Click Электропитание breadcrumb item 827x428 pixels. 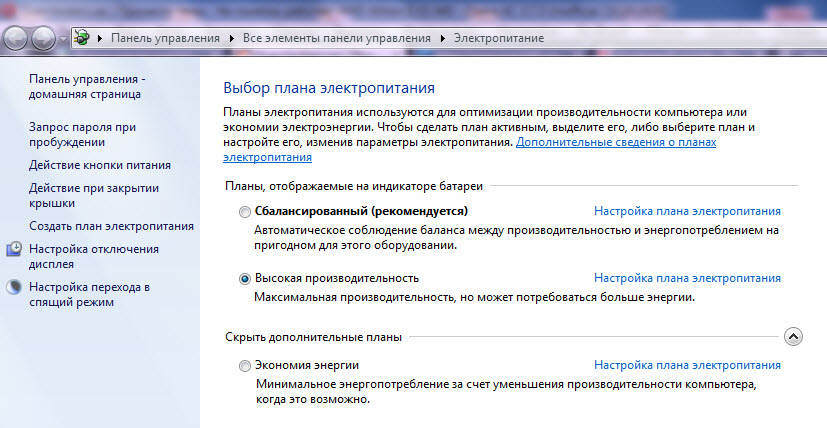pos(499,38)
